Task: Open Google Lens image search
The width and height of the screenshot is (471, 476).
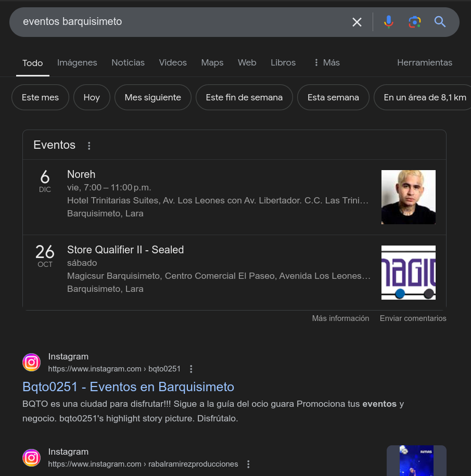Action: click(x=414, y=22)
